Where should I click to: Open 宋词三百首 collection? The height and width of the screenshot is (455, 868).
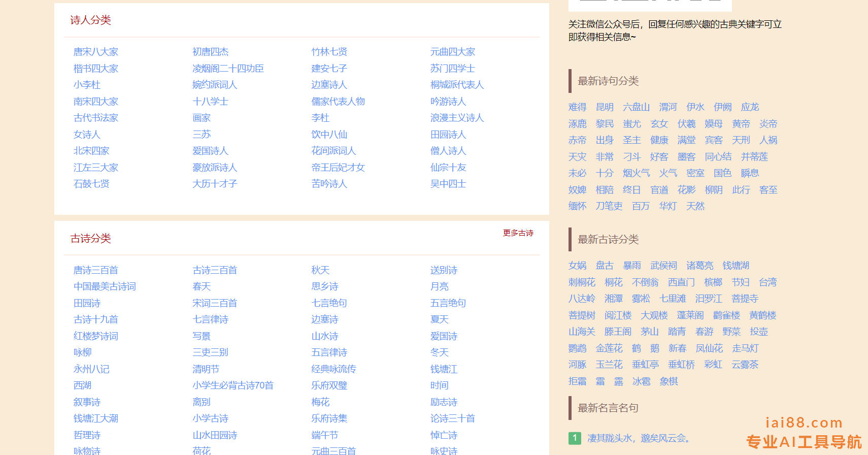click(x=215, y=303)
